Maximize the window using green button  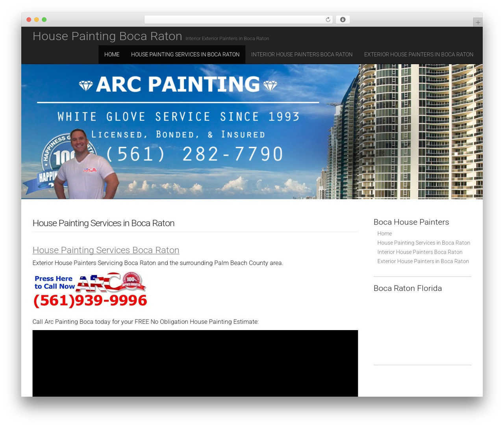[x=44, y=20]
